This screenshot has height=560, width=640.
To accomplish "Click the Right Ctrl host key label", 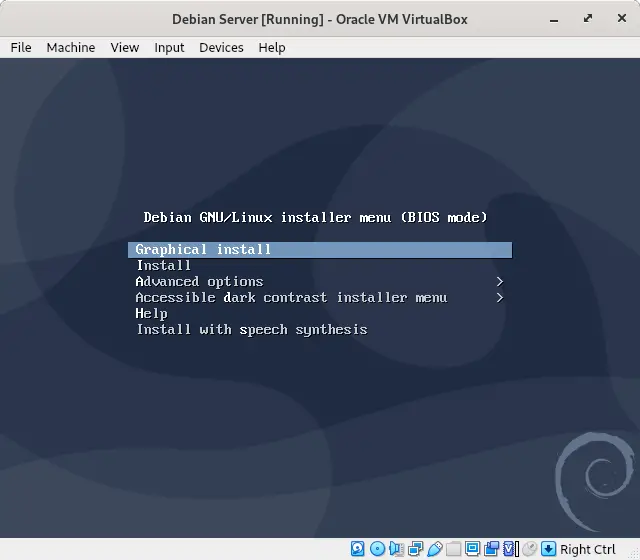I will (x=588, y=550).
